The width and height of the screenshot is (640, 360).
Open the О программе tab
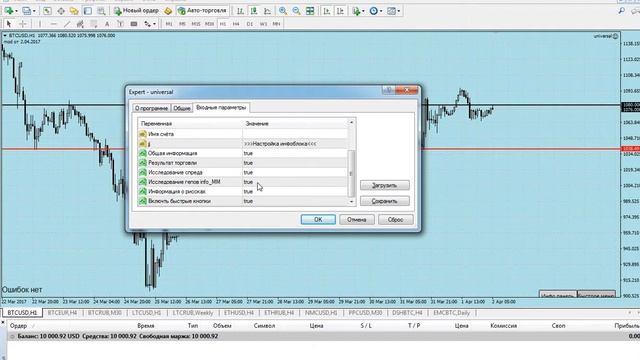pos(151,108)
